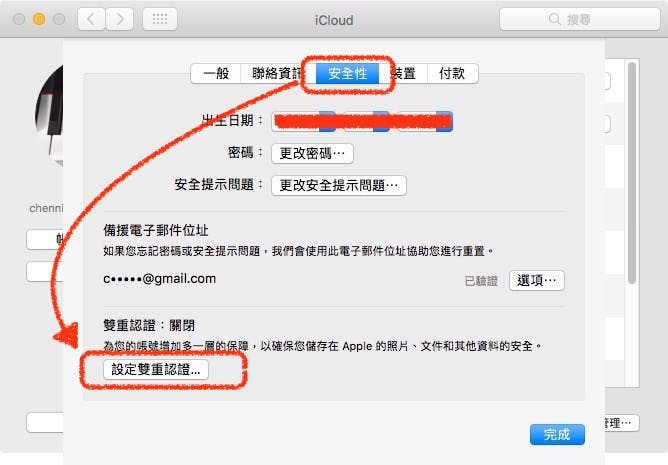Screen dimensions: 668x465
Task: Switch to the 一般 tab
Action: click(216, 73)
